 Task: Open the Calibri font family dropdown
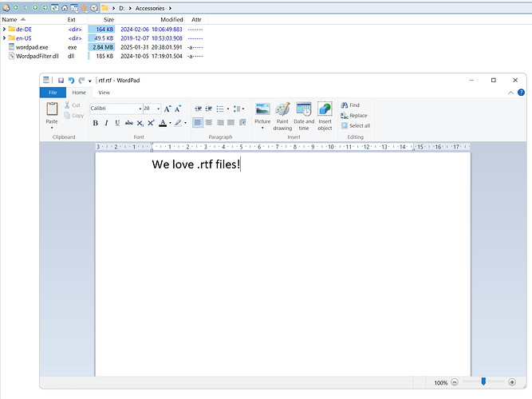pyautogui.click(x=140, y=109)
